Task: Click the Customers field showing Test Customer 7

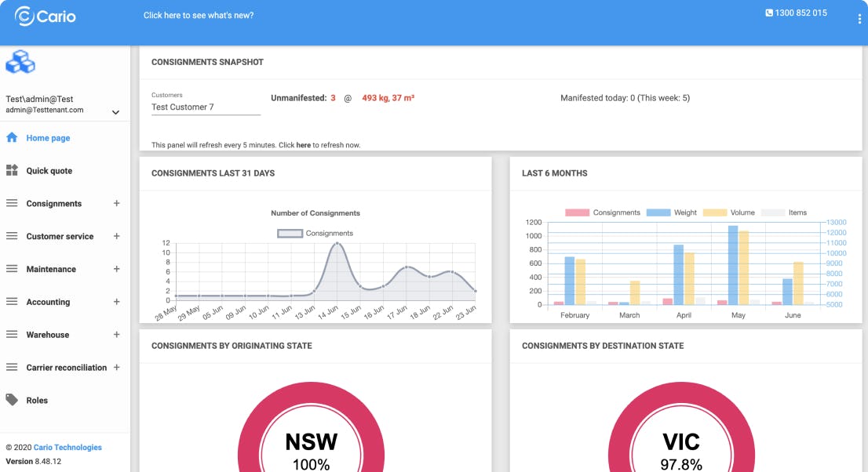Action: (x=205, y=107)
